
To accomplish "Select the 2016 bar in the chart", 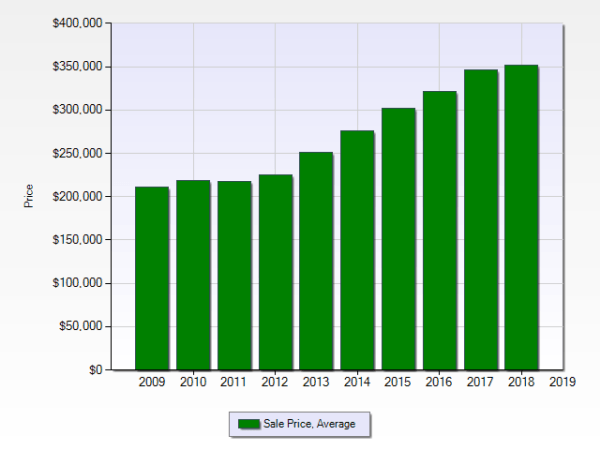I will pyautogui.click(x=440, y=231).
